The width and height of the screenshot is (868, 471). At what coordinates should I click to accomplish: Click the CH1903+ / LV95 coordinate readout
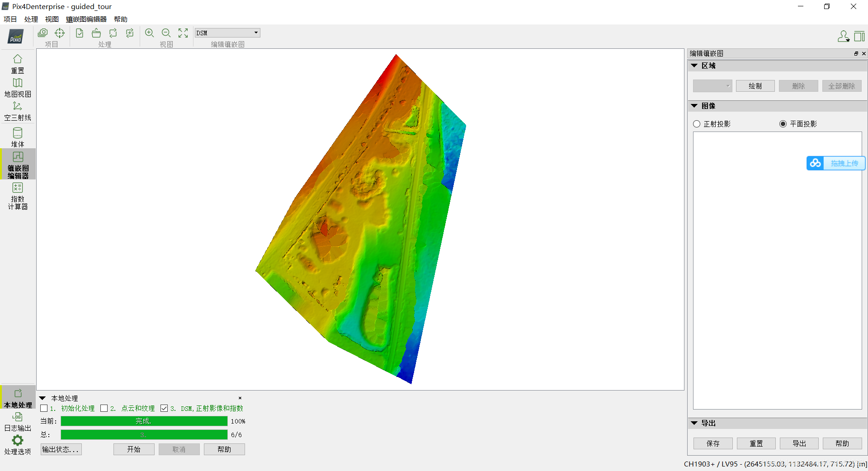point(775,464)
